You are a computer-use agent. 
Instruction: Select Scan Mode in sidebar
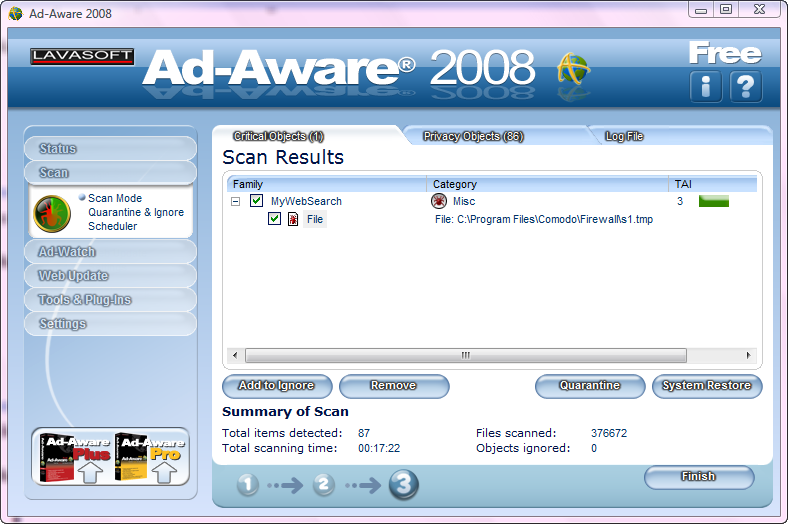click(115, 198)
